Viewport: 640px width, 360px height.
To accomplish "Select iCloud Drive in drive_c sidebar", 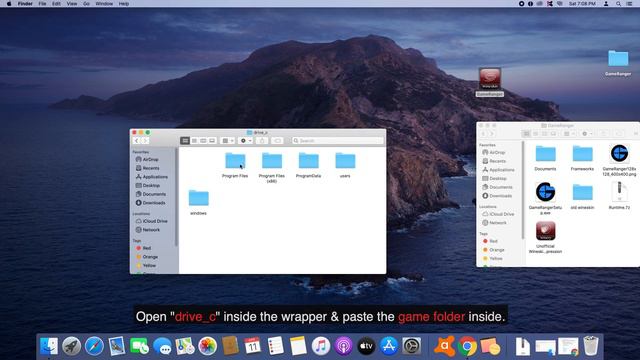I will coord(155,221).
